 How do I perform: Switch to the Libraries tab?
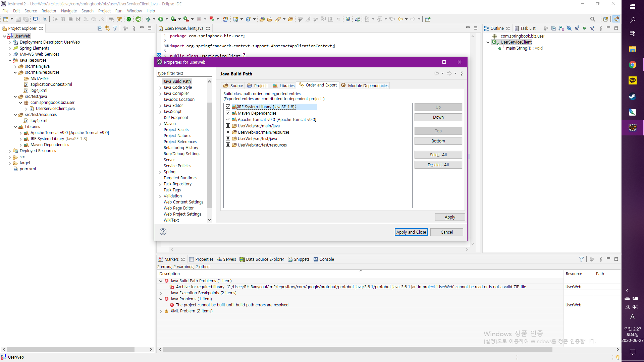point(283,85)
